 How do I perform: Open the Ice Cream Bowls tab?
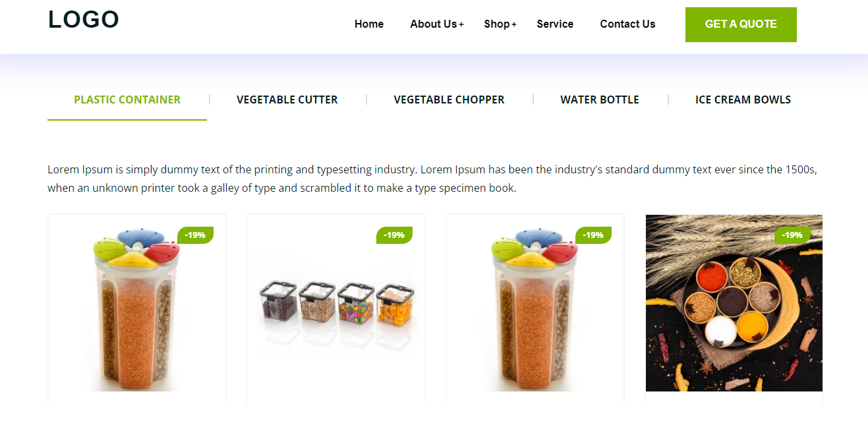pyautogui.click(x=743, y=100)
